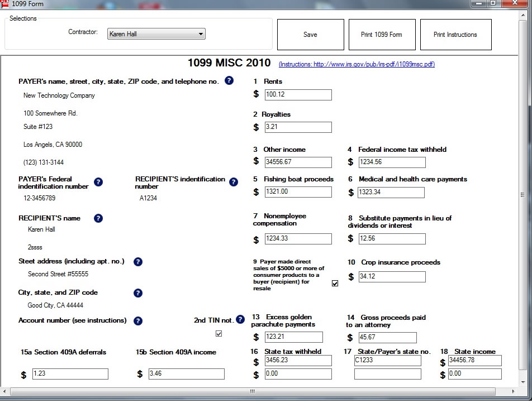
Task: Show help for Street address field
Action: point(137,262)
